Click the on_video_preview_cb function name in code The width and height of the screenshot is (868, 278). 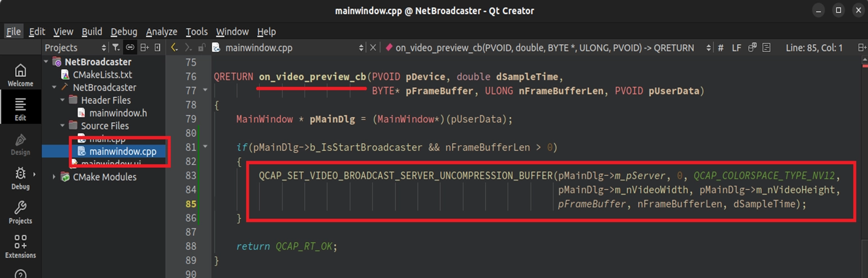tap(313, 77)
